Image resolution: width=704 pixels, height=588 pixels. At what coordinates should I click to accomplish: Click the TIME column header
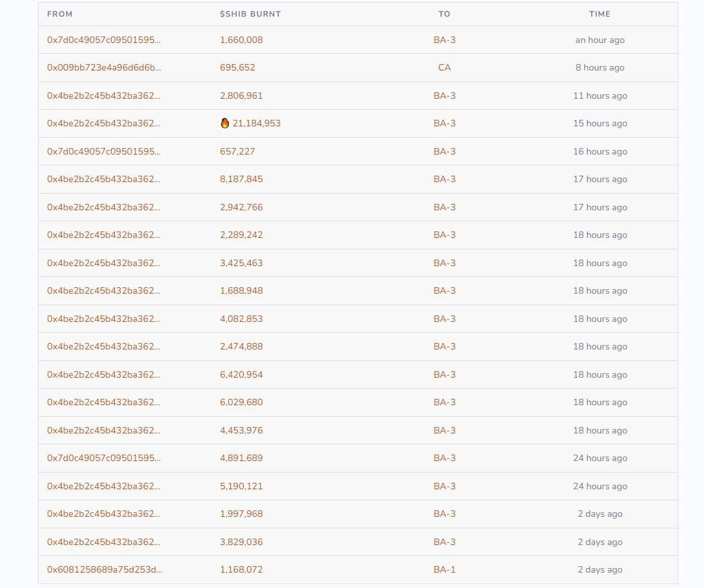pos(599,14)
